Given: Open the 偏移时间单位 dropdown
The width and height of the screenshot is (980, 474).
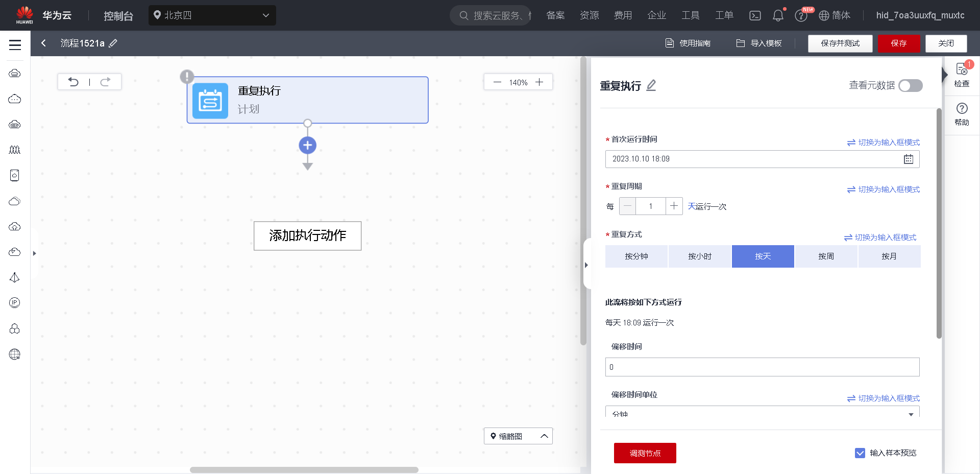Looking at the screenshot, I should click(763, 412).
